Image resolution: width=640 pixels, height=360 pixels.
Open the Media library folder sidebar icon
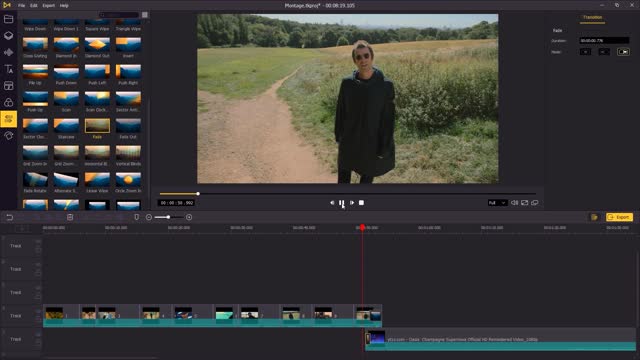tap(8, 19)
